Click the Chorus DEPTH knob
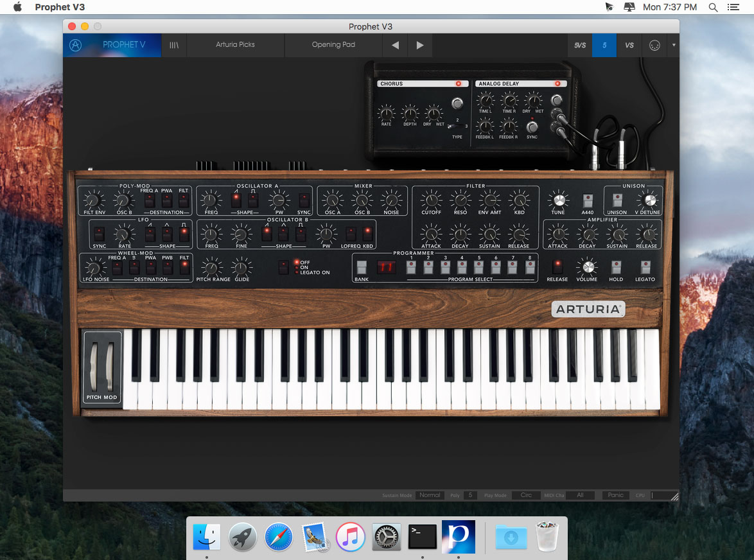 (x=410, y=114)
